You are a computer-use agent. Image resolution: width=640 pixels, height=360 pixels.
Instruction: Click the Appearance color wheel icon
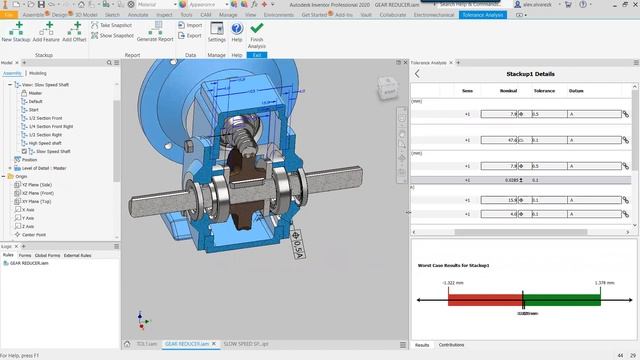coord(183,4)
